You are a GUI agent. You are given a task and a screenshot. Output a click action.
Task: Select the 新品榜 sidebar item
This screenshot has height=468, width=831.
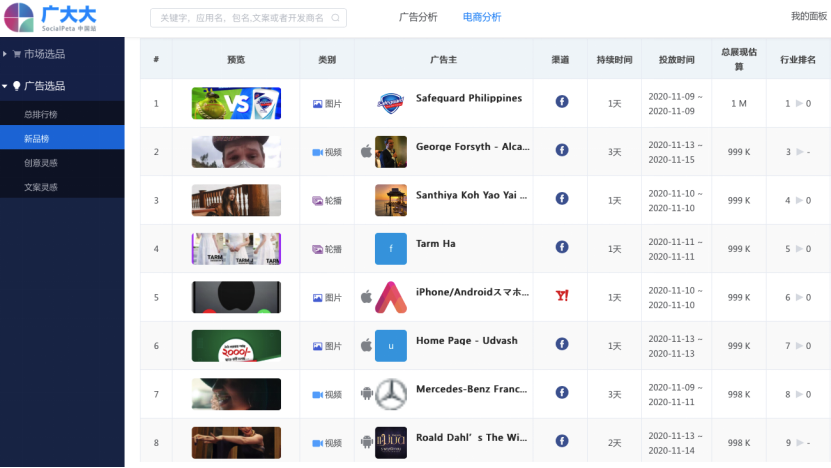[x=62, y=138]
